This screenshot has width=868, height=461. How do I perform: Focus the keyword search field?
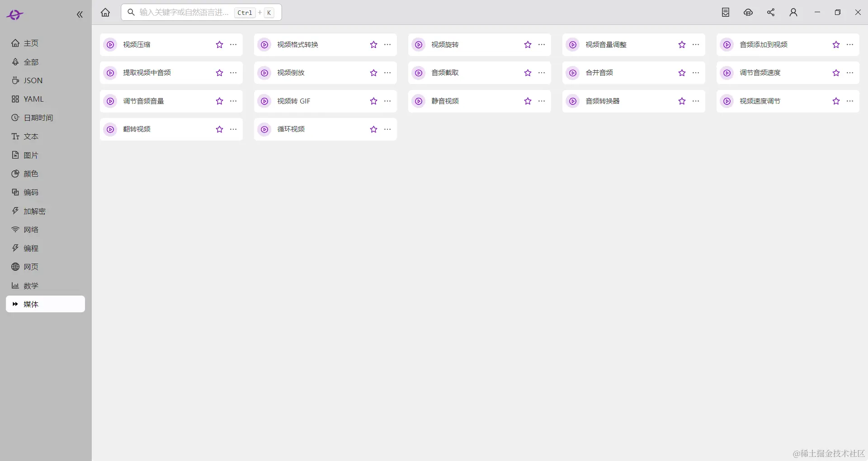(201, 12)
